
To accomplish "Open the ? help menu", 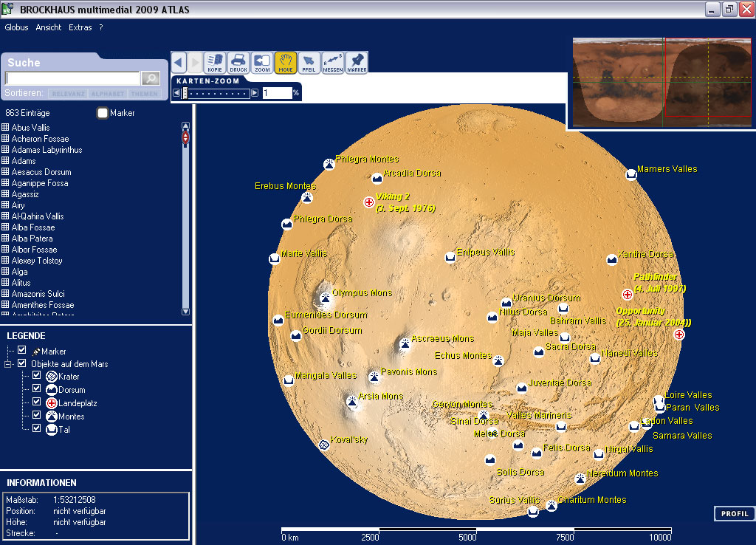I will click(100, 27).
